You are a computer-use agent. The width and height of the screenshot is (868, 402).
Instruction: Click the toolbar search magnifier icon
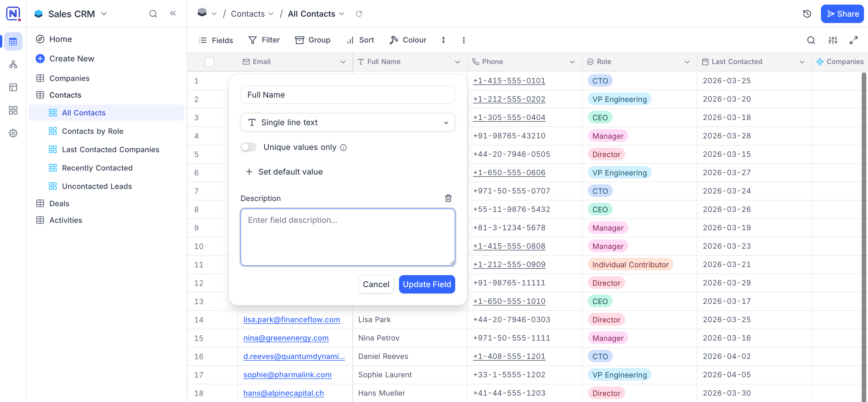click(x=811, y=40)
